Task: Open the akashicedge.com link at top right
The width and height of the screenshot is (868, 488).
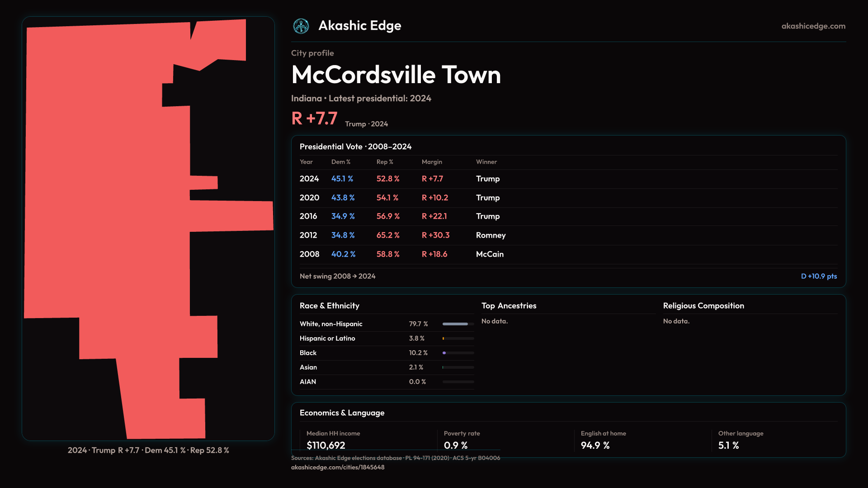Action: point(813,26)
